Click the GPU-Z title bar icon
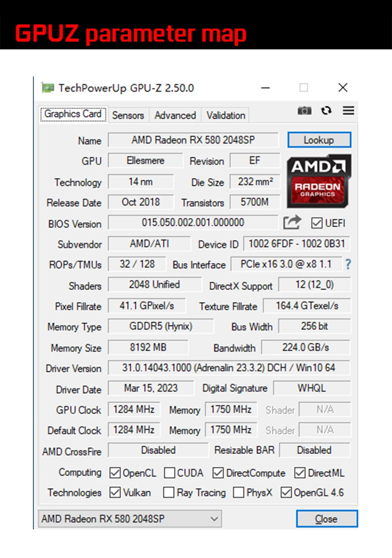The image size is (392, 558). tap(47, 88)
